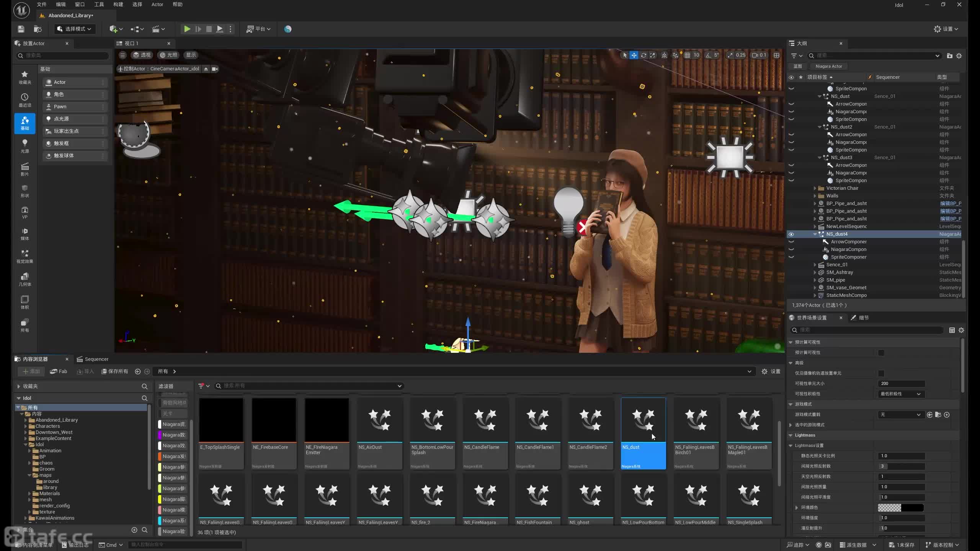Viewport: 980px width, 551px height.
Task: Click the 环境颜色 color swatch
Action: (901, 507)
